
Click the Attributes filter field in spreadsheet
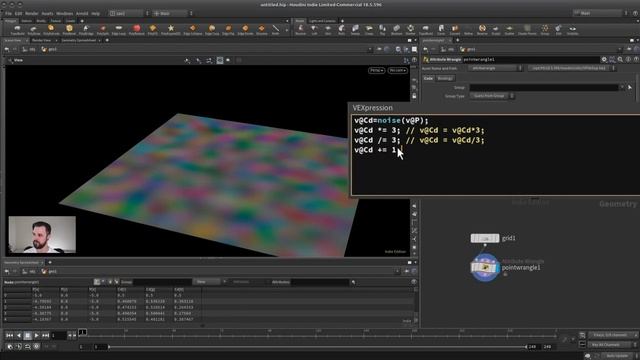pyautogui.click(x=320, y=282)
